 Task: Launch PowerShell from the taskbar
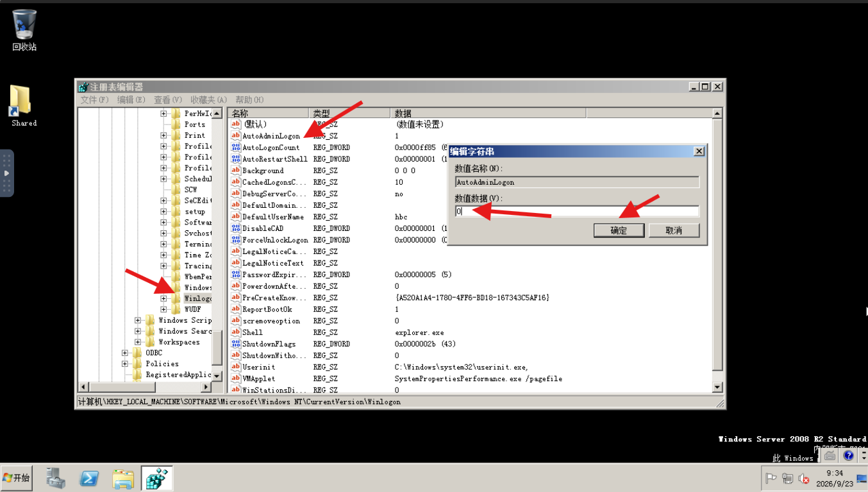89,478
